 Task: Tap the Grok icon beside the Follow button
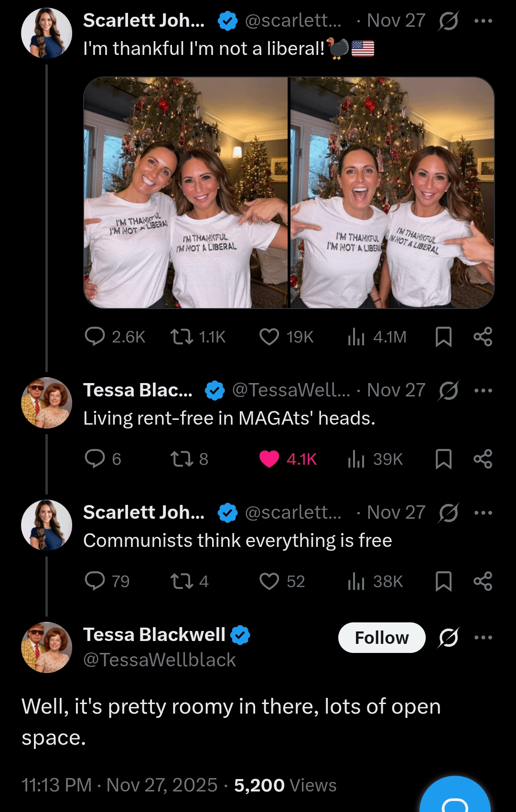(x=448, y=638)
